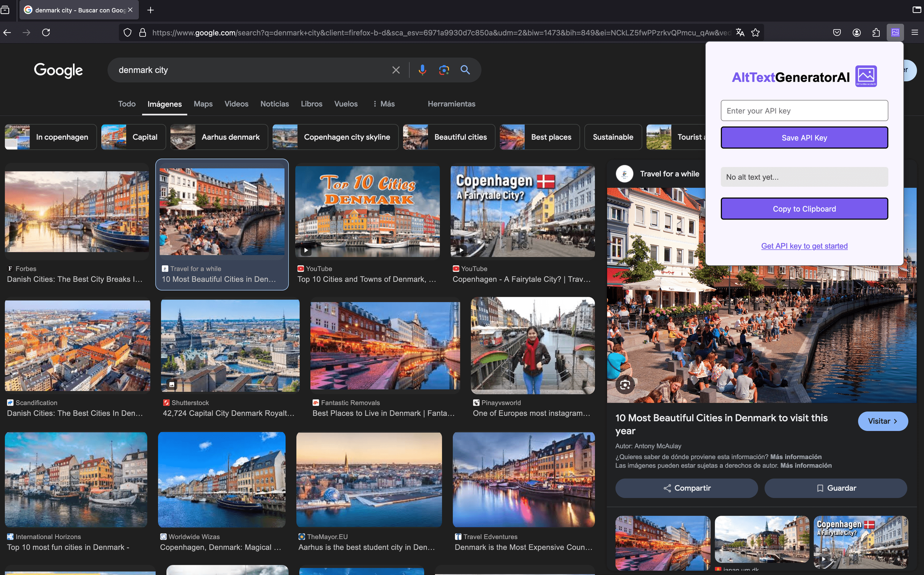
Task: Open the Travel Edventures image result
Action: [x=524, y=480]
